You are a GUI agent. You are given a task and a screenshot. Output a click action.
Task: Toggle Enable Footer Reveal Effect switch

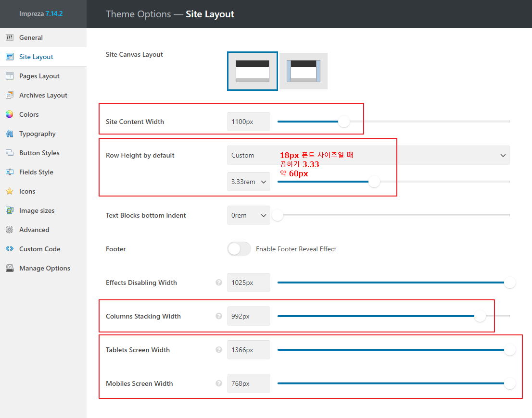(x=239, y=249)
